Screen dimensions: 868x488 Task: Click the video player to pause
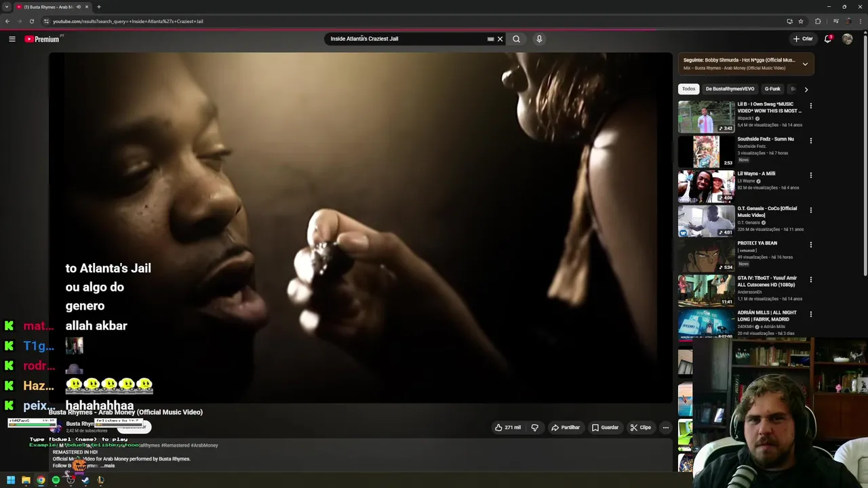(x=360, y=228)
